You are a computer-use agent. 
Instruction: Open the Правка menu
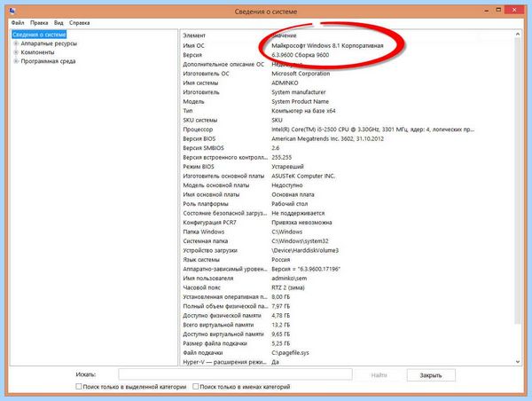click(39, 23)
